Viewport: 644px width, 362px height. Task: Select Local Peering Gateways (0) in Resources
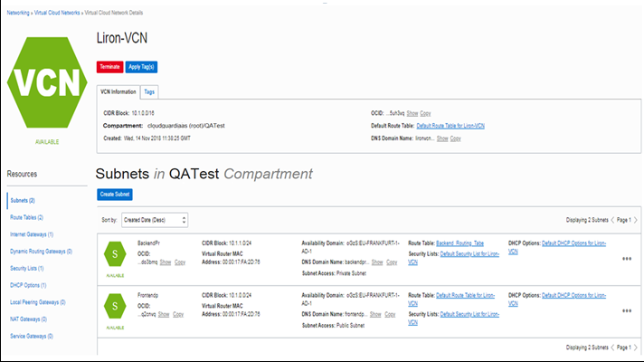[38, 302]
